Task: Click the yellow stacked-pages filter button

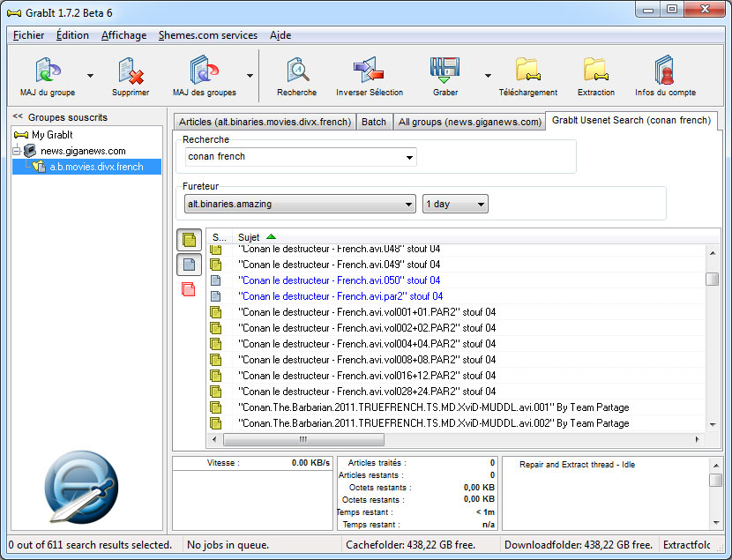Action: [x=189, y=240]
